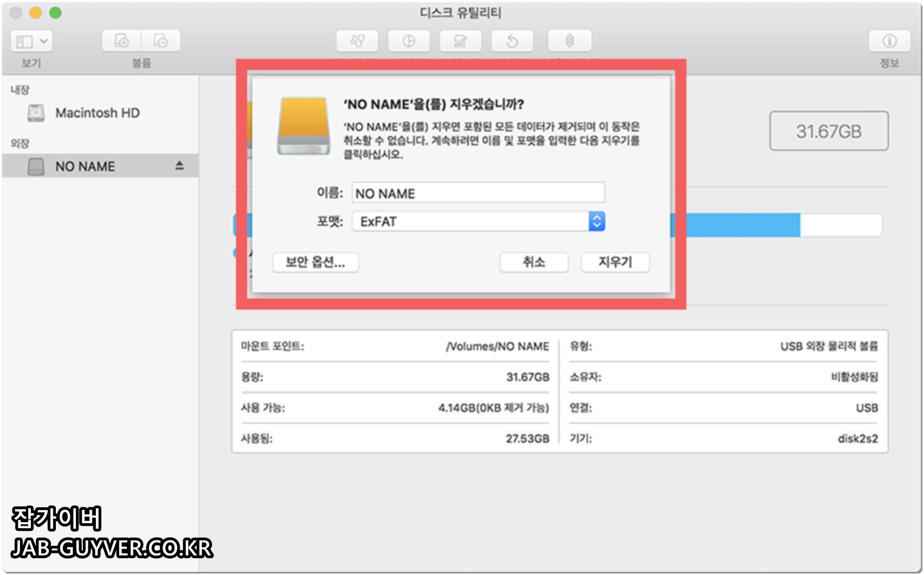Select the Erase toolbar icon
The width and height of the screenshot is (924, 575).
click(x=460, y=41)
